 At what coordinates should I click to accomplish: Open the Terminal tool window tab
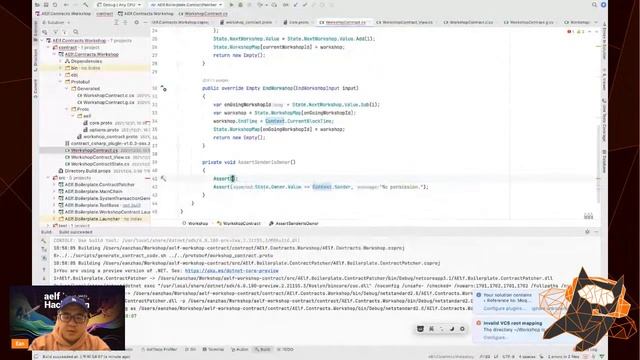[x=213, y=349]
